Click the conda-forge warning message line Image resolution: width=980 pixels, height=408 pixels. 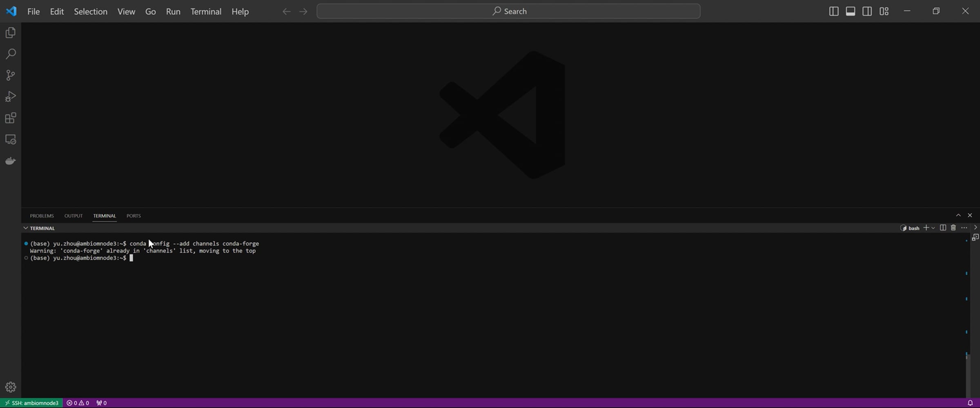(143, 251)
